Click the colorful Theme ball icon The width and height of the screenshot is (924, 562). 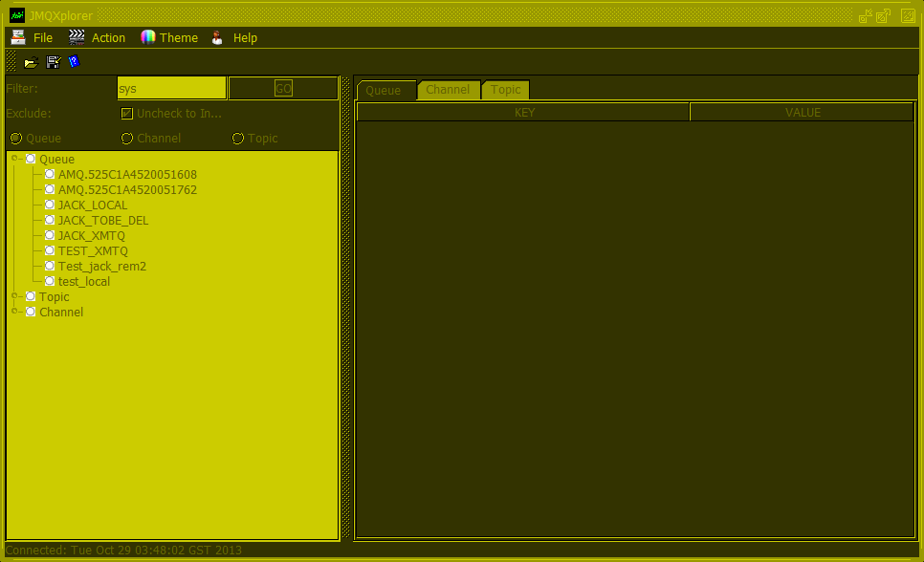145,37
